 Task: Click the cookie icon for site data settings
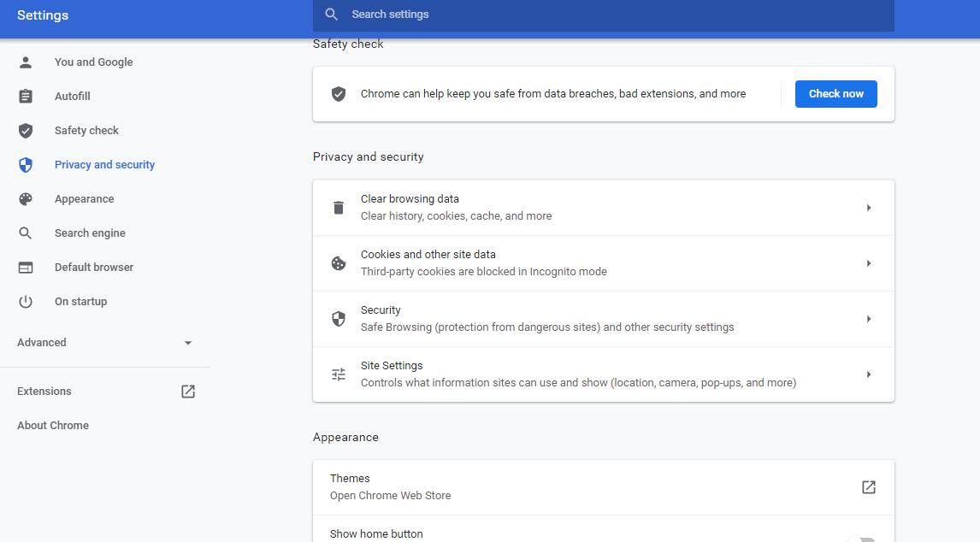point(339,262)
